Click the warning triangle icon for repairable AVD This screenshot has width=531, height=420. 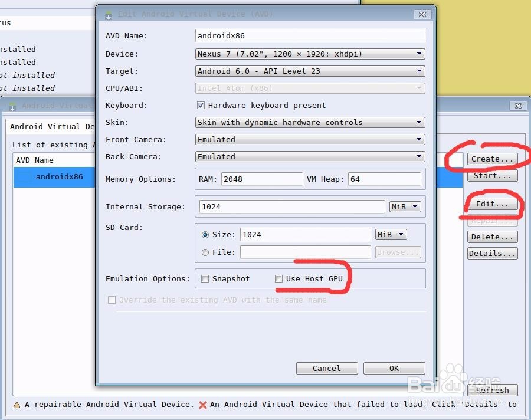17,404
